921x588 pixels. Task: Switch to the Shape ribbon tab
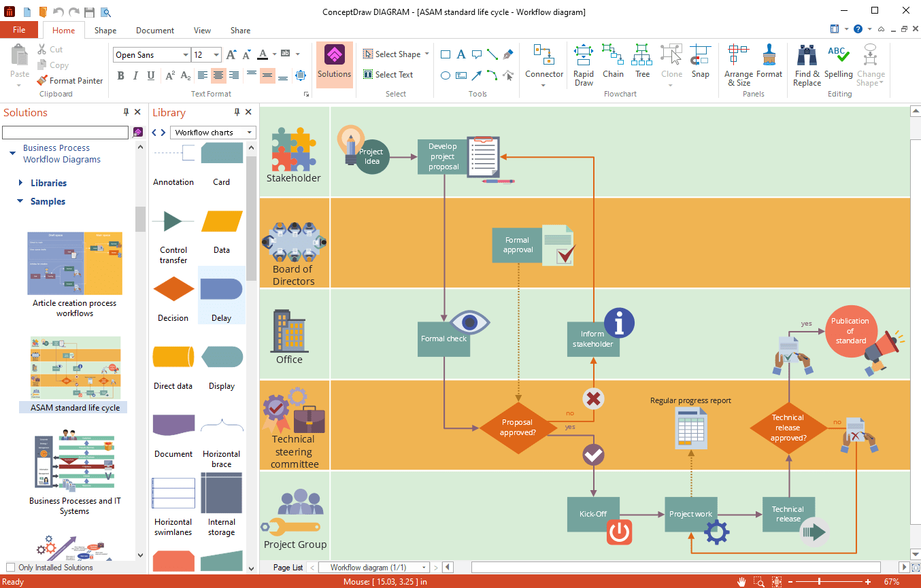(105, 30)
